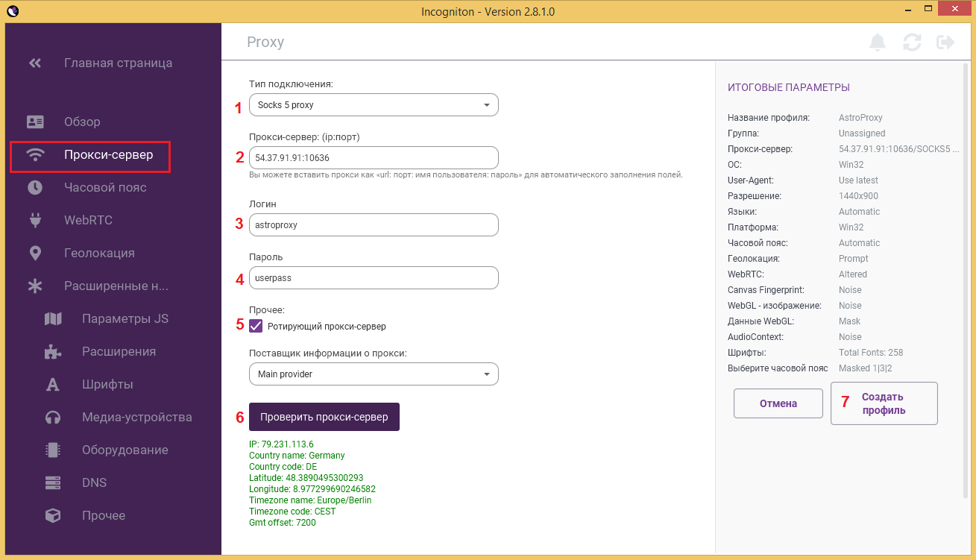This screenshot has height=560, width=976.
Task: Click Создать профиль button
Action: [x=884, y=403]
